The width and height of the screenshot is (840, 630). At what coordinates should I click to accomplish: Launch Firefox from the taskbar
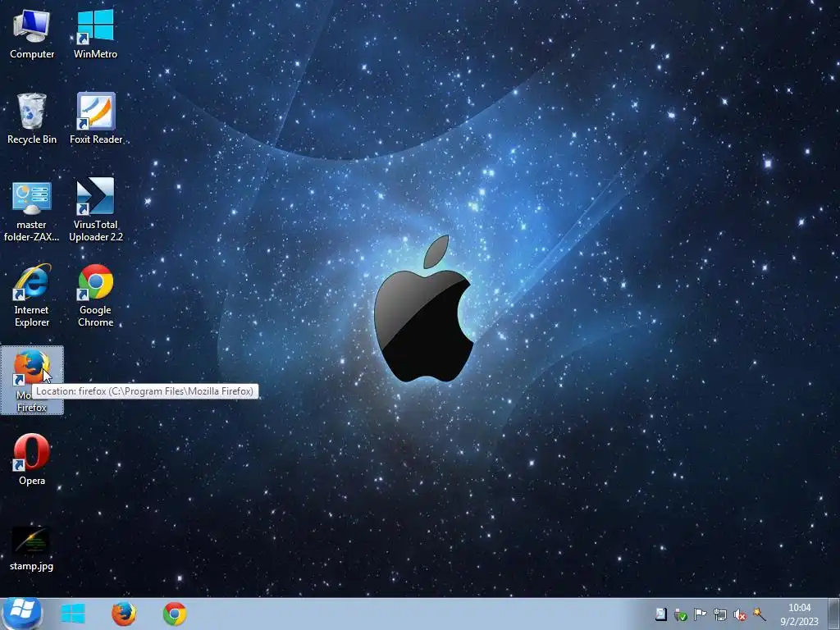click(124, 614)
